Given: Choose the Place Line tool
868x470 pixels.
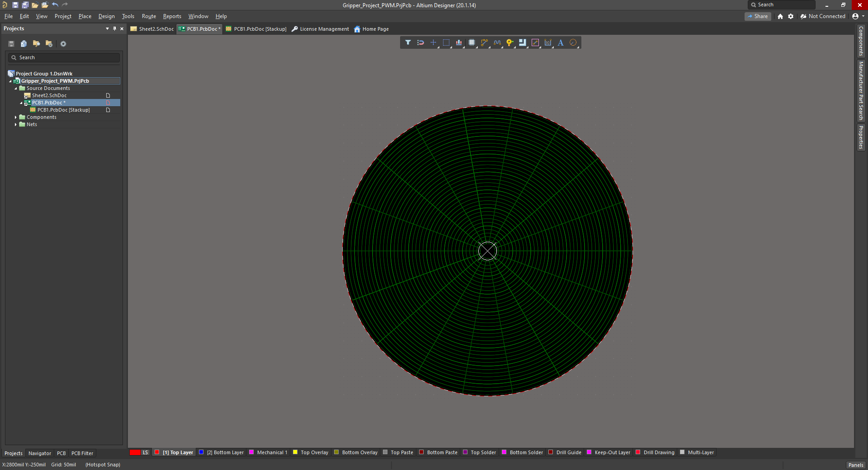Looking at the screenshot, I should click(x=535, y=42).
